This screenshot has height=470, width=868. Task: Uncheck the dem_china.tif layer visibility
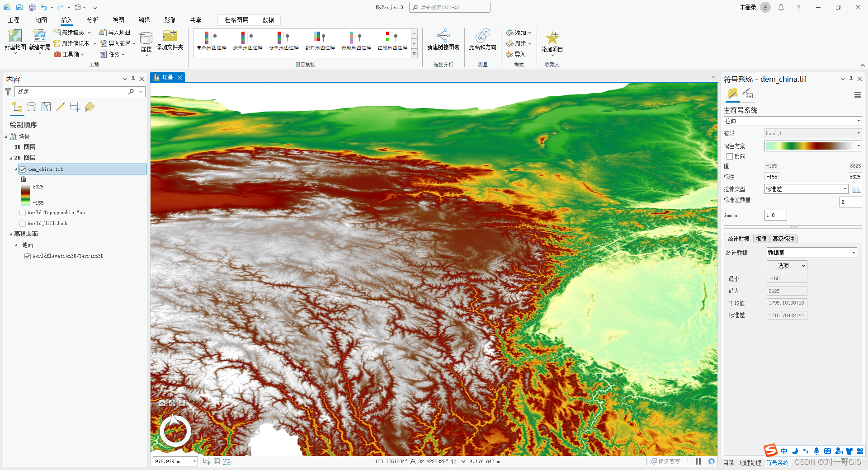tap(23, 169)
